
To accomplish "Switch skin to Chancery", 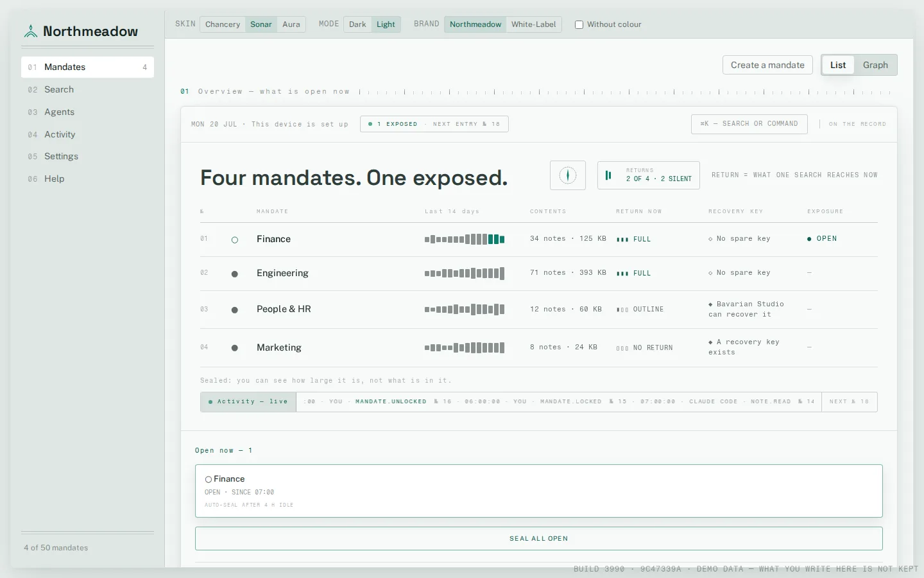I will coord(223,24).
